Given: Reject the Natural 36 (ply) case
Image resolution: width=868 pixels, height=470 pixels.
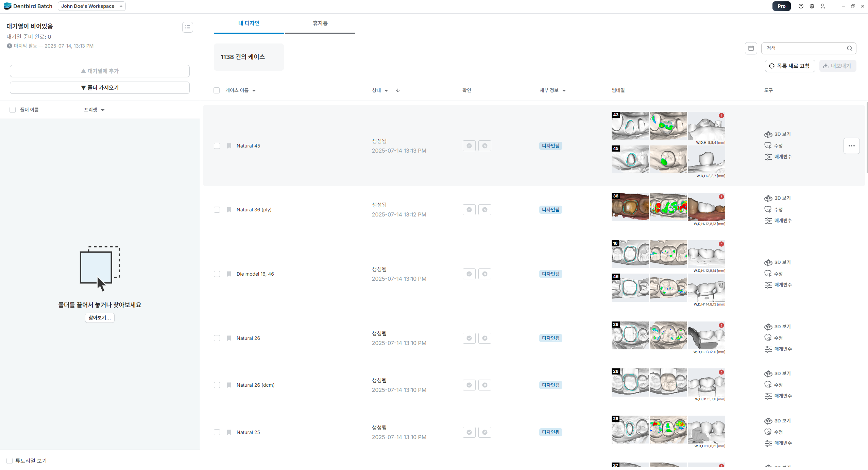Looking at the screenshot, I should coord(484,210).
